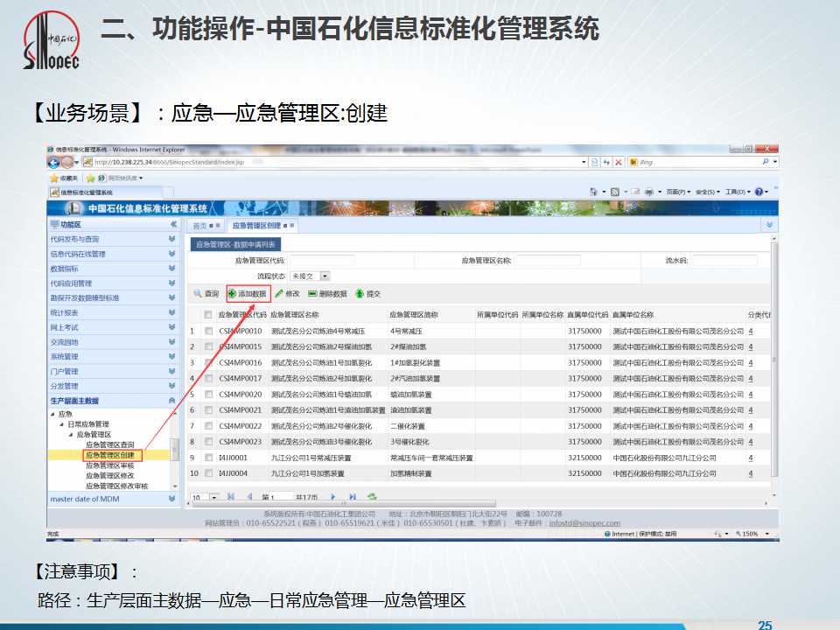The height and width of the screenshot is (630, 840).
Task: Open the favorites star 收藏夹 button
Action: click(x=64, y=178)
